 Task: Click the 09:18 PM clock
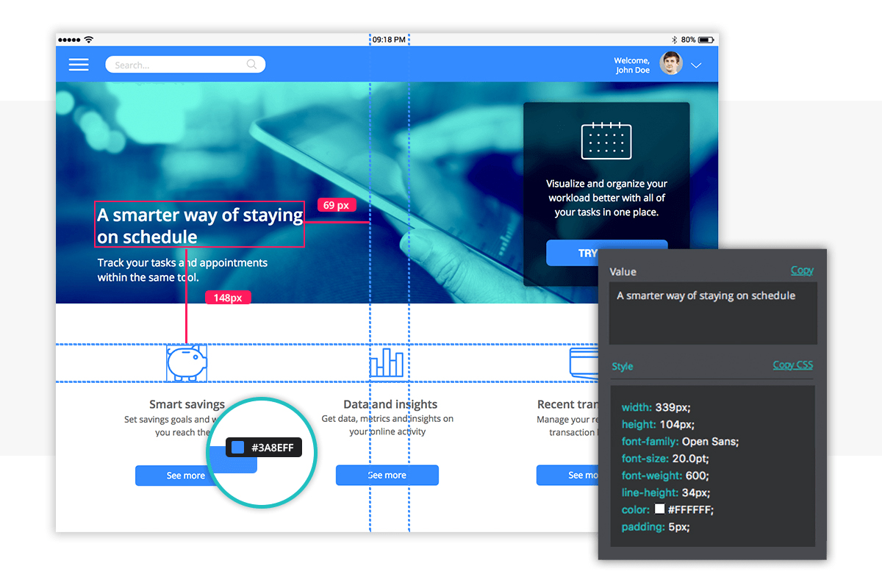389,40
